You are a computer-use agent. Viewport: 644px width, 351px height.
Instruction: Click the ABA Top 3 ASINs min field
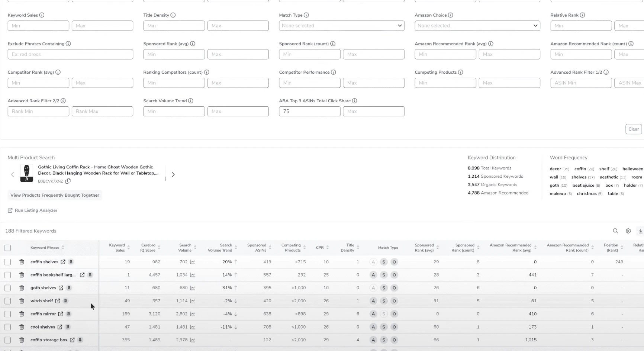[x=309, y=111]
